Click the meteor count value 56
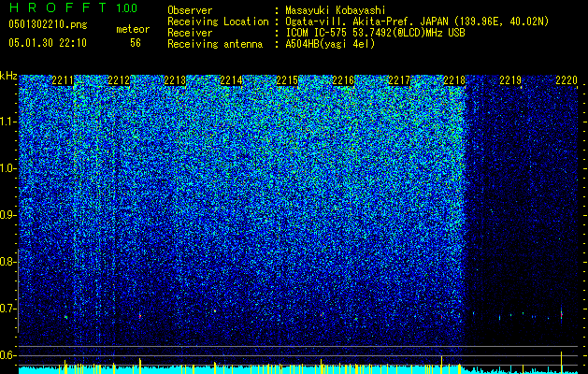The width and height of the screenshot is (588, 374). point(136,43)
